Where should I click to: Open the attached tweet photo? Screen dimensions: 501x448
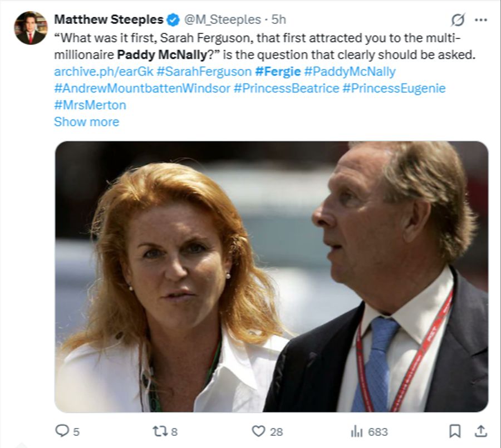(x=272, y=277)
